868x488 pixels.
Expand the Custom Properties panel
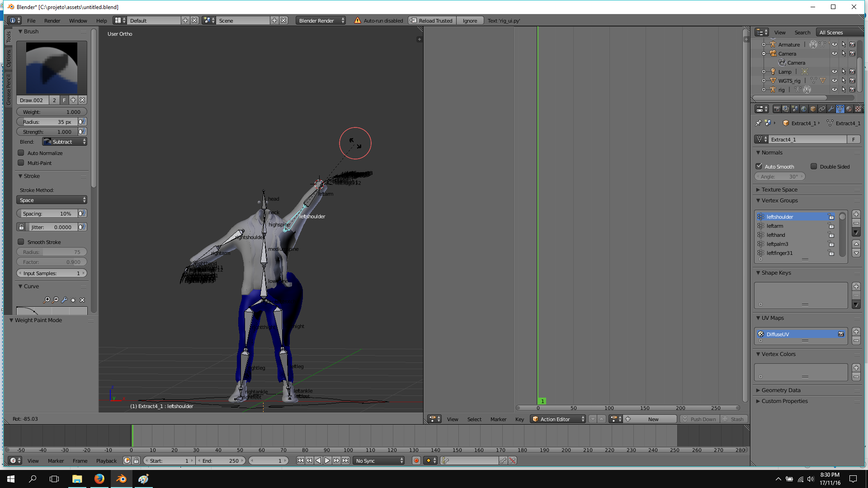point(784,401)
